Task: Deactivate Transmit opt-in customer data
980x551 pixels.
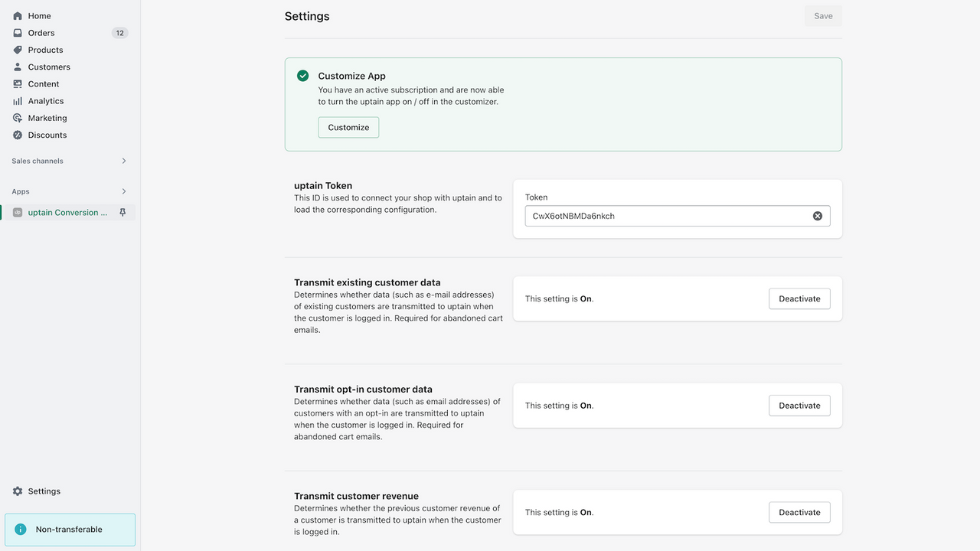Action: click(799, 406)
